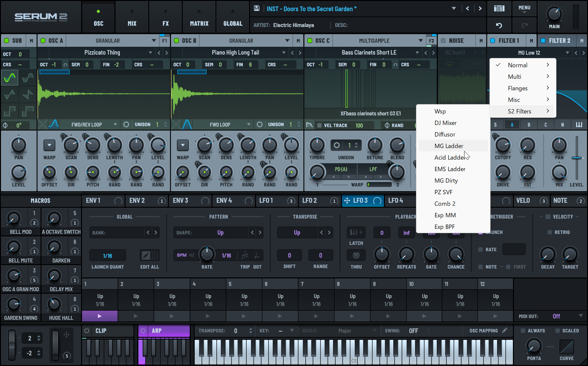Viewport: 588px width, 366px height.
Task: Select the triangle wave shape for SUB
Action: (x=10, y=95)
